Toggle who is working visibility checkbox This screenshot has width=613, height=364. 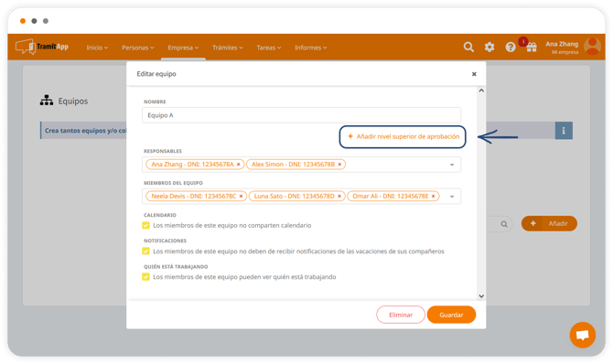click(145, 277)
